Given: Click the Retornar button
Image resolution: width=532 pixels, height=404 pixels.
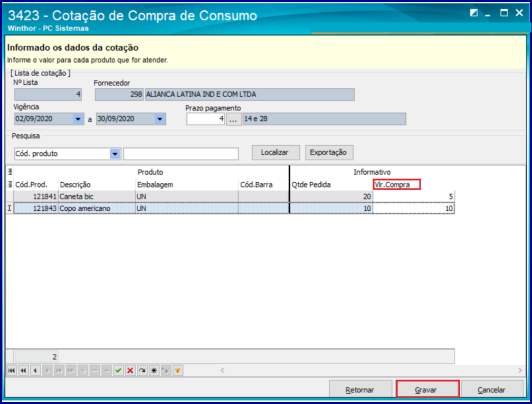Looking at the screenshot, I should 360,390.
